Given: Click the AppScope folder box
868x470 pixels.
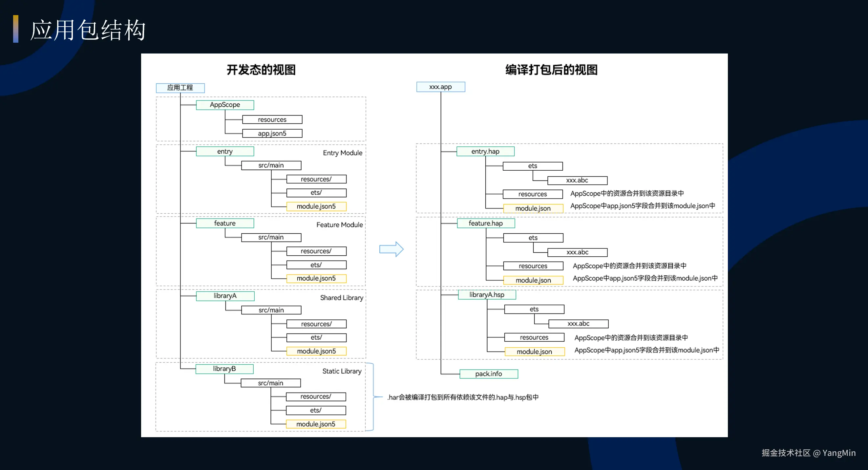Looking at the screenshot, I should pos(225,105).
